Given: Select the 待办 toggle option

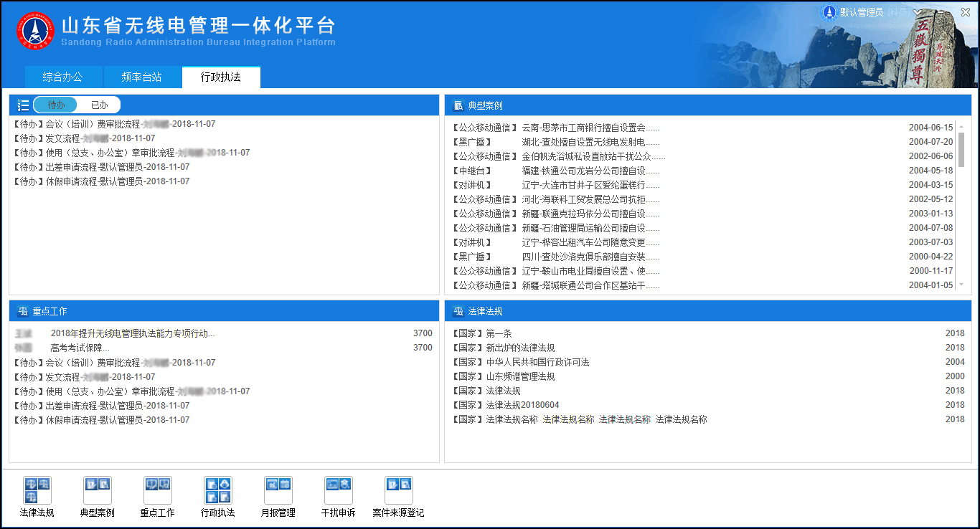Looking at the screenshot, I should point(56,105).
